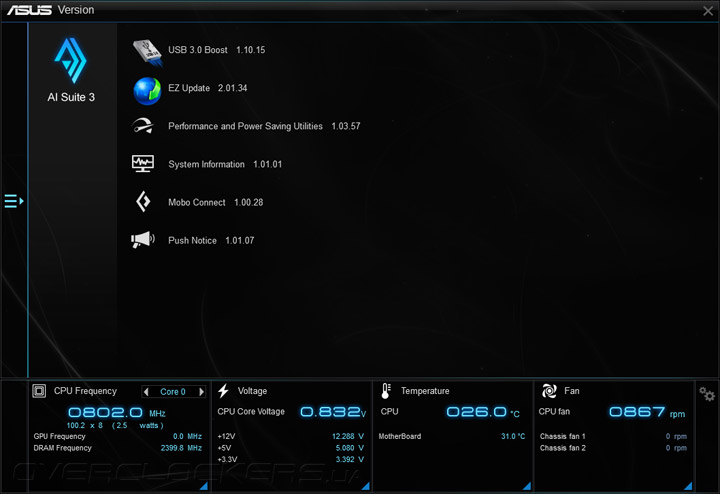Click the Performance and Power Saving gauge icon
The image size is (720, 494).
[x=143, y=126]
